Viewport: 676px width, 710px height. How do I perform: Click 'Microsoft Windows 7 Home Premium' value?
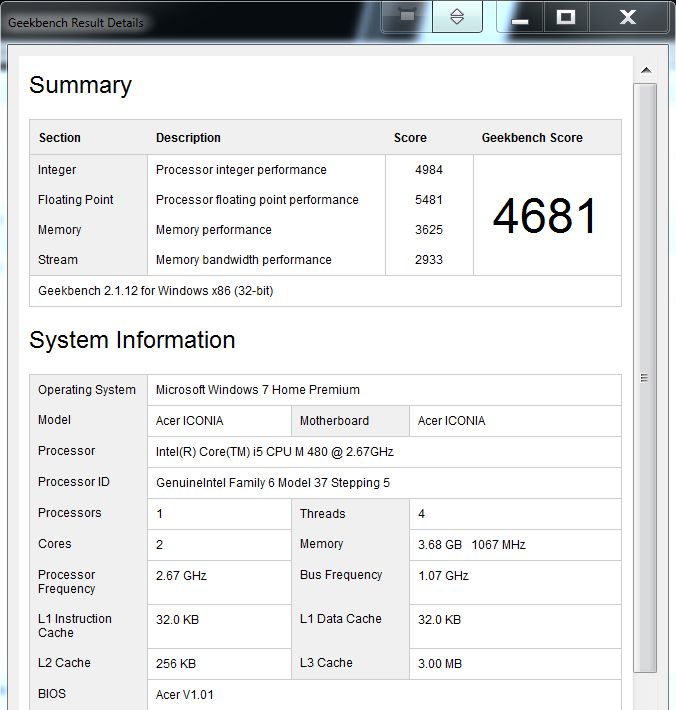click(258, 390)
